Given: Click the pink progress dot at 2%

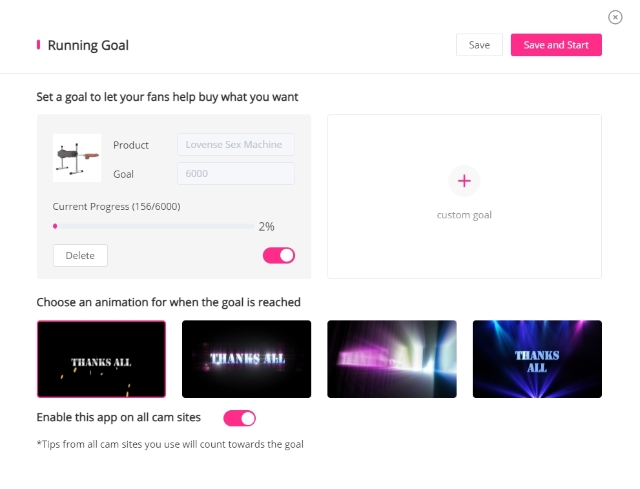Looking at the screenshot, I should click(x=55, y=226).
